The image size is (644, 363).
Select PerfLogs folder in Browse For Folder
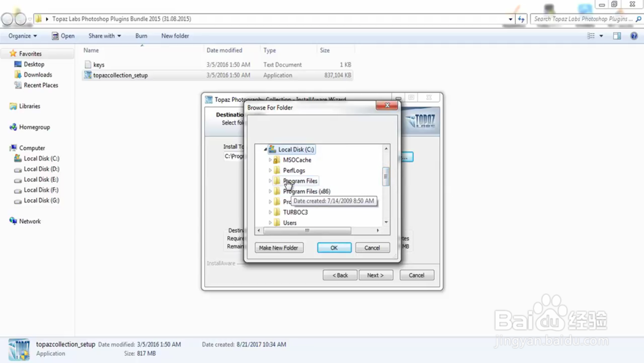coord(294,170)
